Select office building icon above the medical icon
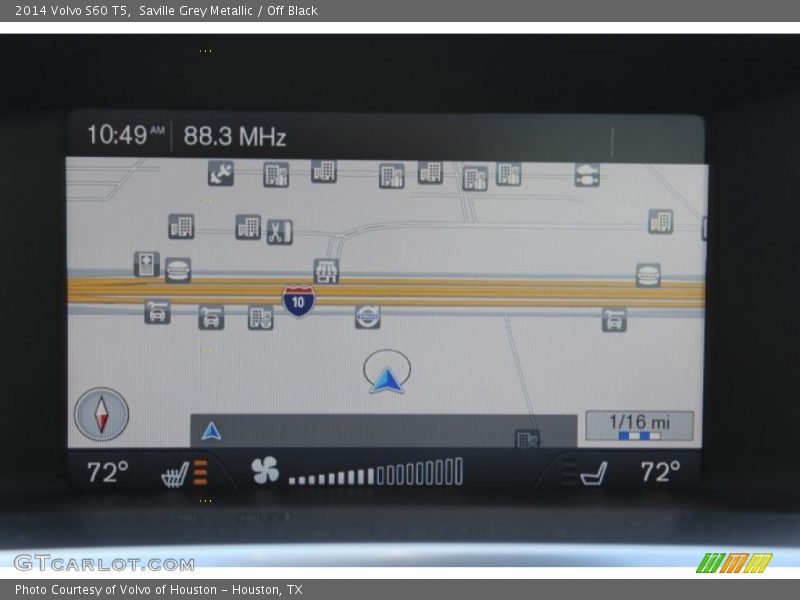 tap(181, 226)
